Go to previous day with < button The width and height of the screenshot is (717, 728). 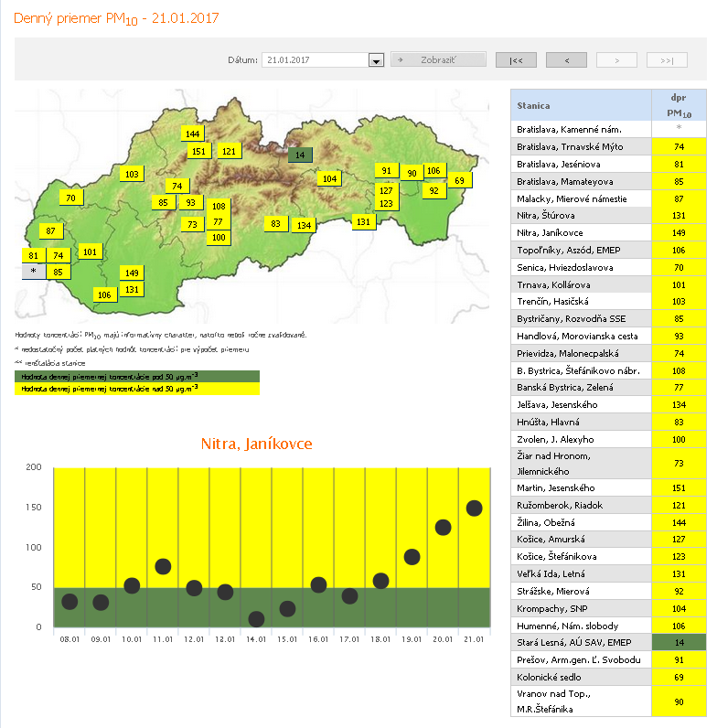[x=566, y=60]
